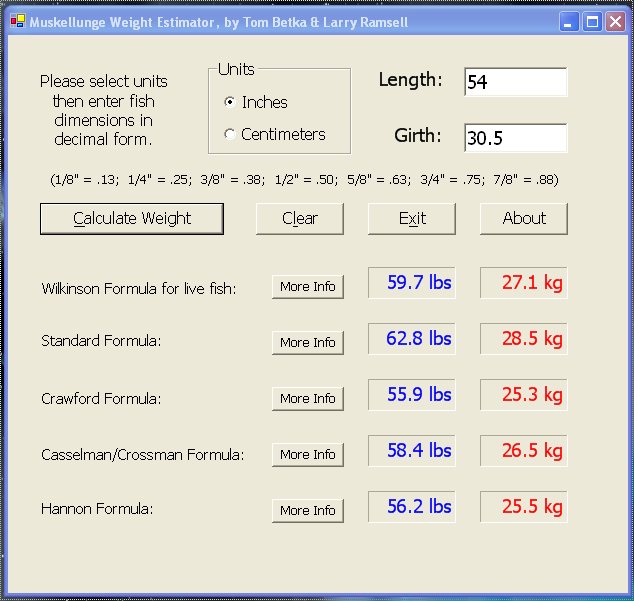Click the Girth input field

tap(515, 139)
